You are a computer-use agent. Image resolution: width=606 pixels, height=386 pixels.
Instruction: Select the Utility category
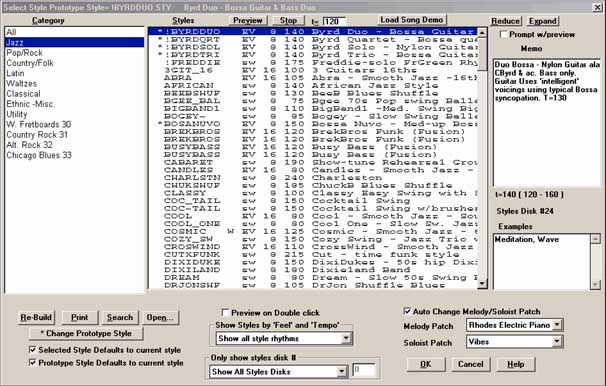[x=74, y=114]
